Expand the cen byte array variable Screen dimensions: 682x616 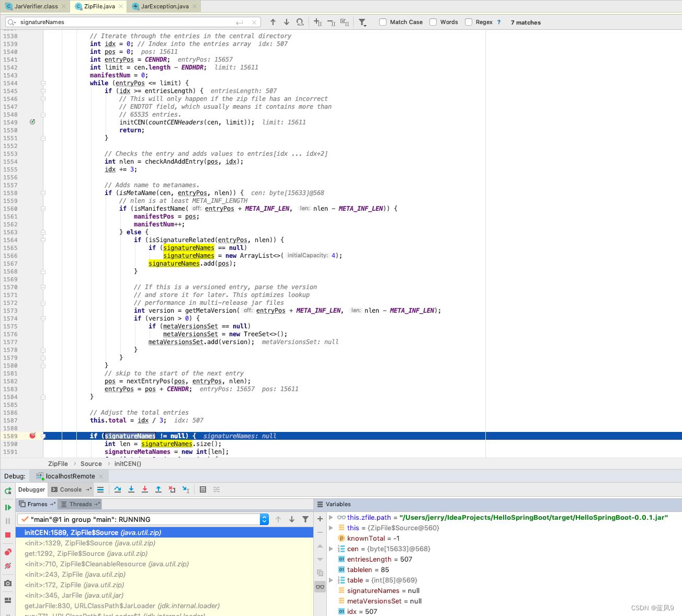coord(331,549)
